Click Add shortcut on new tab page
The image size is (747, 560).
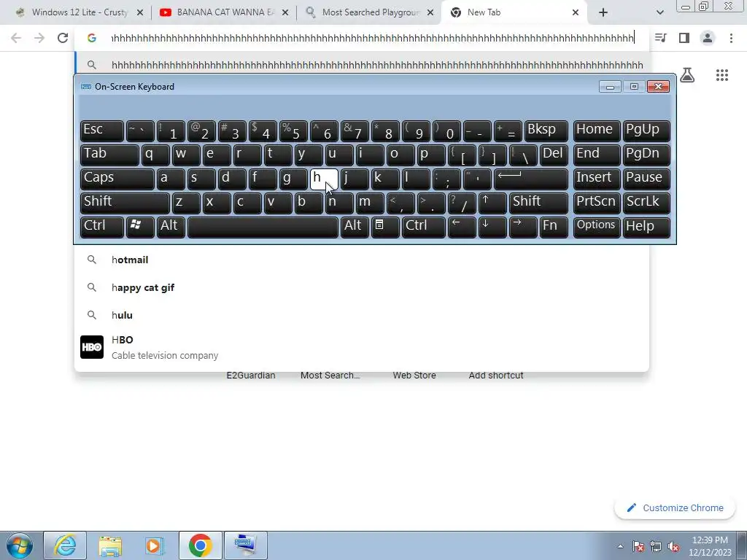tap(496, 376)
